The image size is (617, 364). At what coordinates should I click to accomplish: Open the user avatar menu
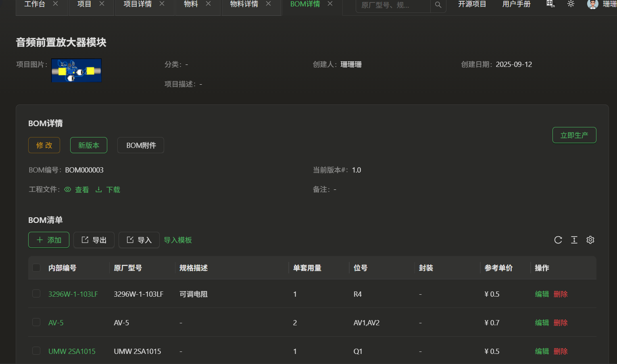tap(592, 4)
